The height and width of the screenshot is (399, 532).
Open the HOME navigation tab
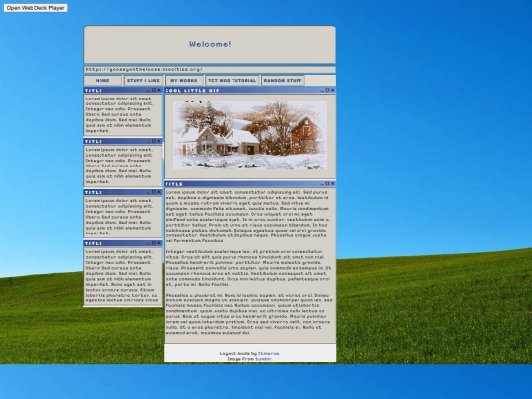(x=102, y=81)
